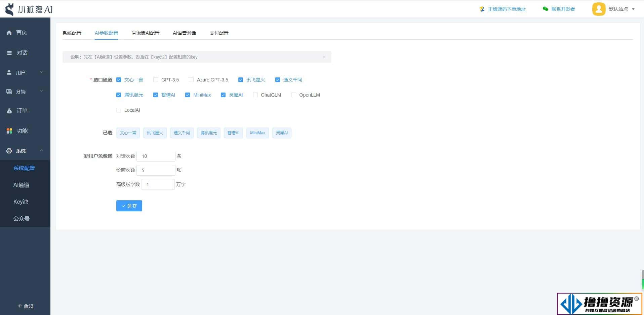The image size is (644, 315).
Task: Expand the 用户 menu chevron
Action: pyautogui.click(x=42, y=72)
